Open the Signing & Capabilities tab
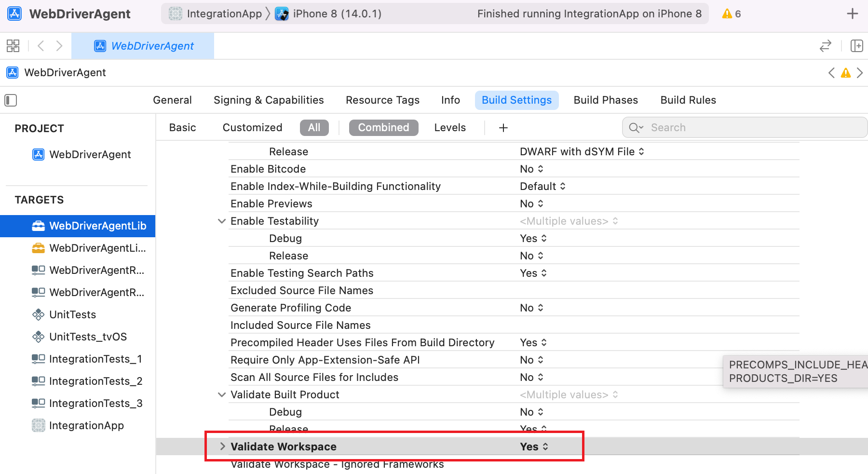The width and height of the screenshot is (868, 474). click(x=269, y=100)
